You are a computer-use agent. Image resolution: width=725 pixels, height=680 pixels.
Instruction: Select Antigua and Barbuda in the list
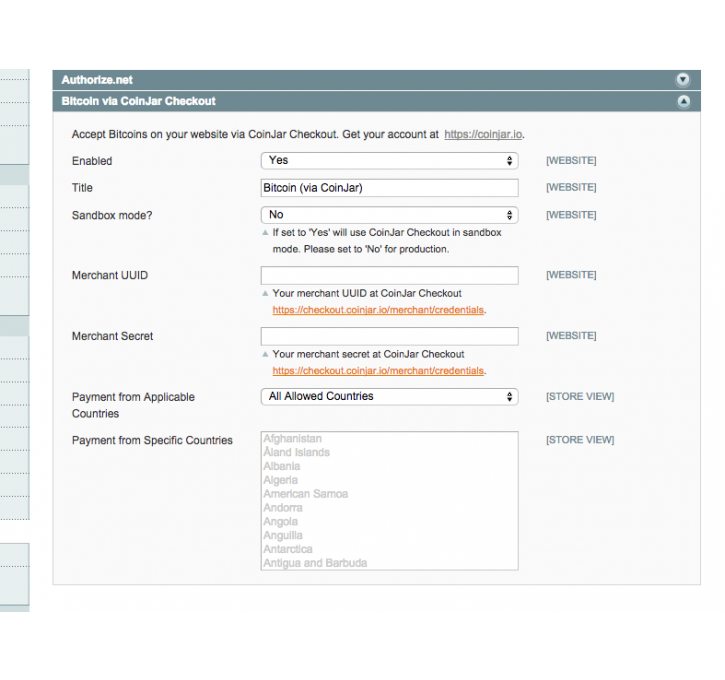tap(389, 563)
